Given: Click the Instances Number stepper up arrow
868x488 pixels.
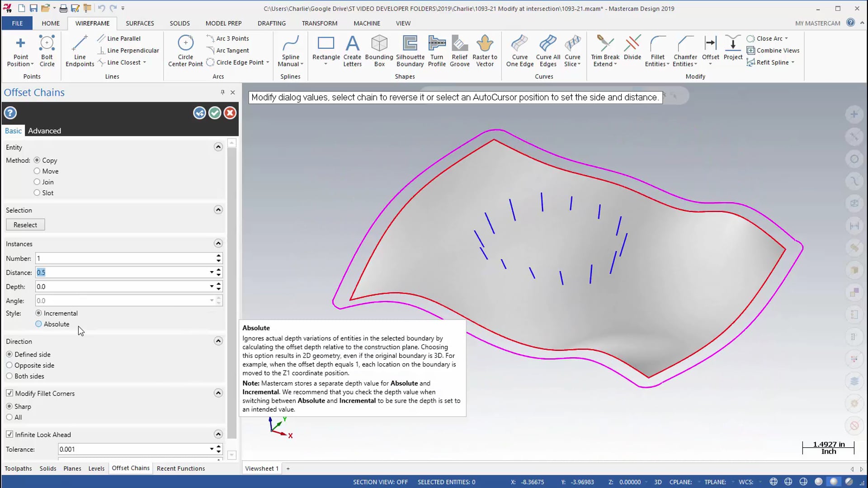Looking at the screenshot, I should pyautogui.click(x=219, y=256).
